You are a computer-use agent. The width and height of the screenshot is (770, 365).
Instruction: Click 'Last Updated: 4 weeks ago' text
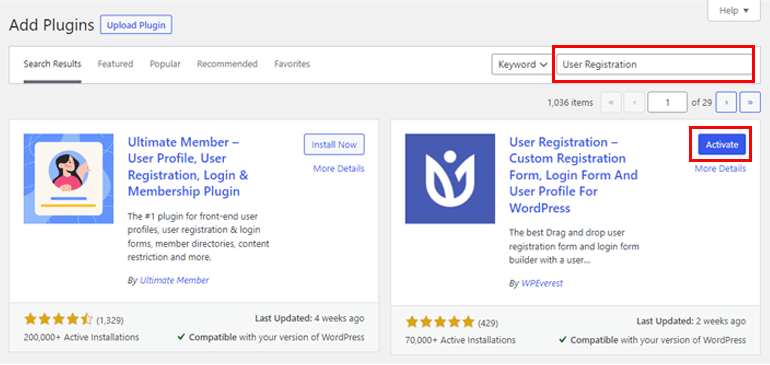pos(310,318)
